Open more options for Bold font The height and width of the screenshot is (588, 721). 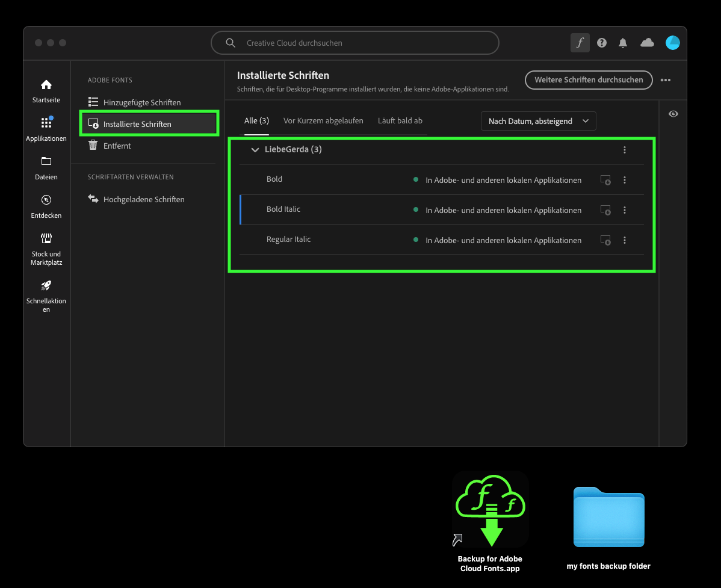click(x=625, y=180)
